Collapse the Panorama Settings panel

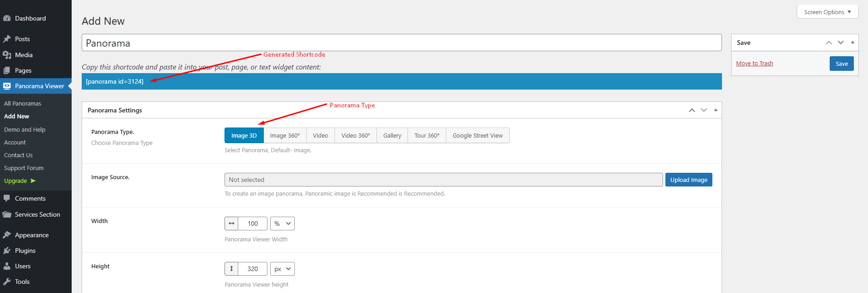716,110
